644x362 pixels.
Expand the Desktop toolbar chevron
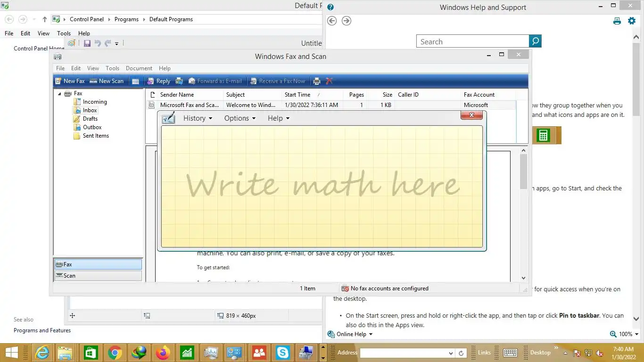[x=556, y=349]
